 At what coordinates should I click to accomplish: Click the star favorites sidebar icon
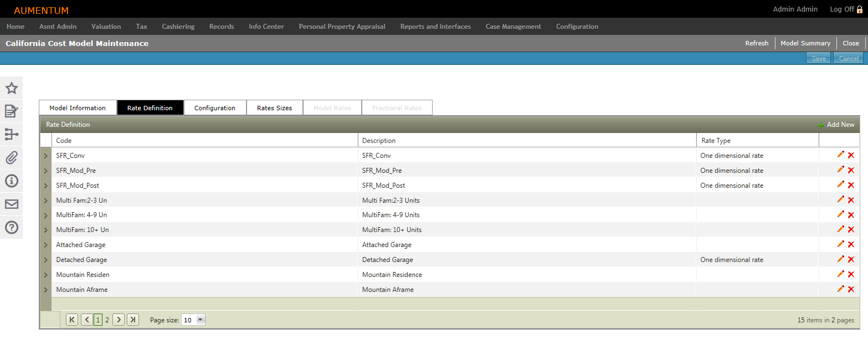[12, 88]
